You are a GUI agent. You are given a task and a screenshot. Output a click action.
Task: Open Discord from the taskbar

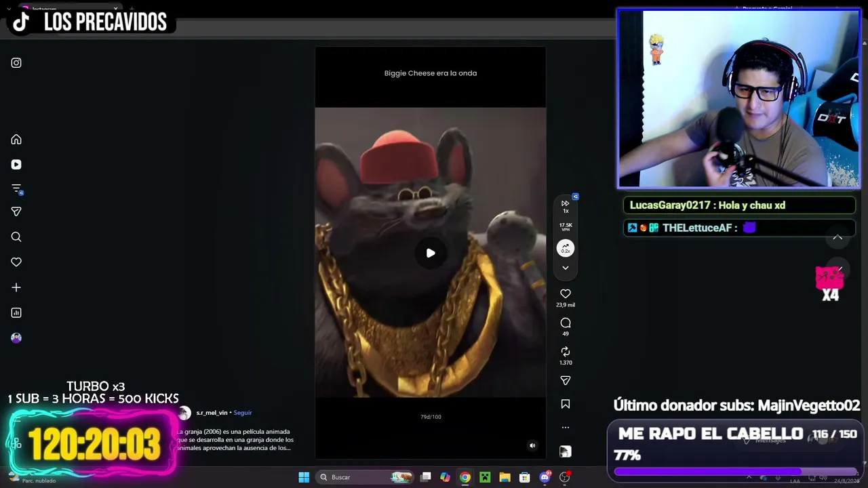(x=545, y=477)
